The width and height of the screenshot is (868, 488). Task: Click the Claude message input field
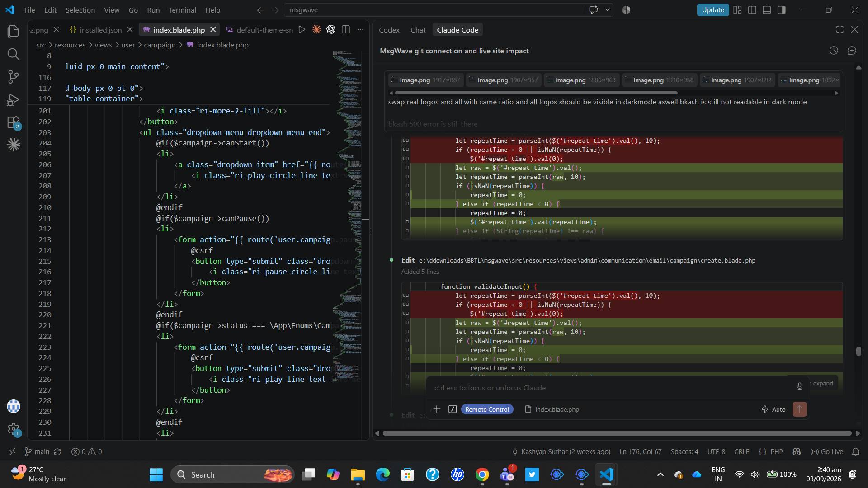point(610,388)
